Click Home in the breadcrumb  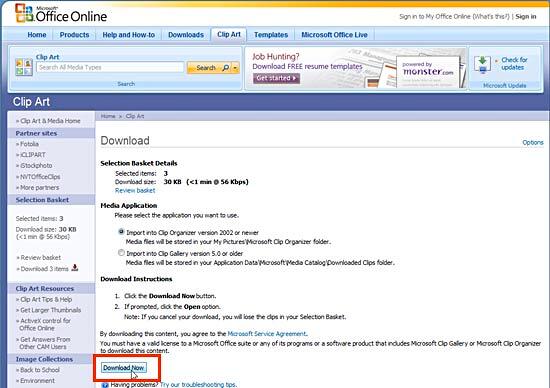(108, 116)
